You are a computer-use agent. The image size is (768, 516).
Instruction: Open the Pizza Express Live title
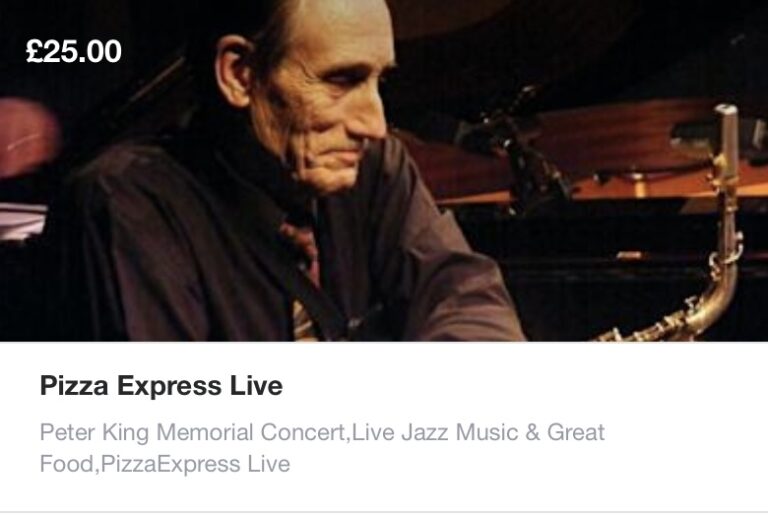point(161,386)
